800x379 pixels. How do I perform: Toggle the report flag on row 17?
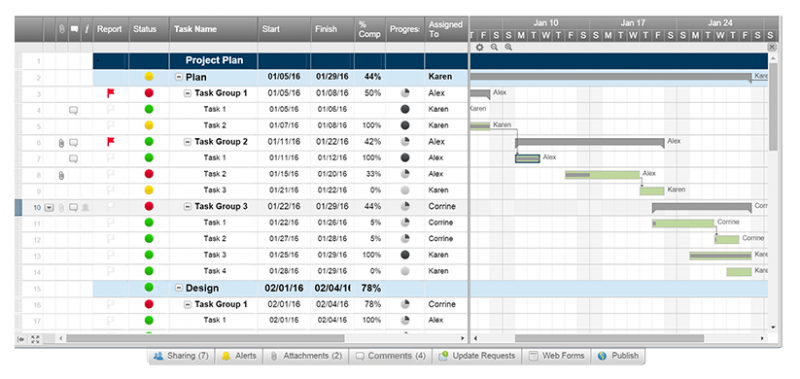[x=110, y=320]
